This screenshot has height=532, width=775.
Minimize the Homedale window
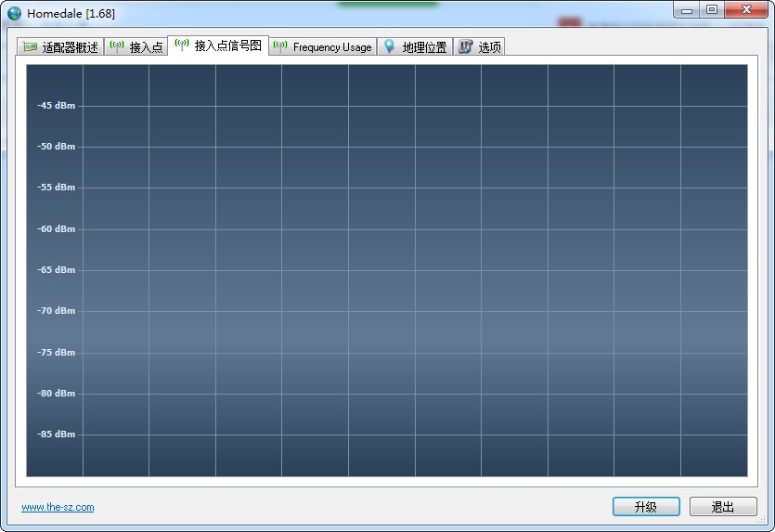[686, 10]
